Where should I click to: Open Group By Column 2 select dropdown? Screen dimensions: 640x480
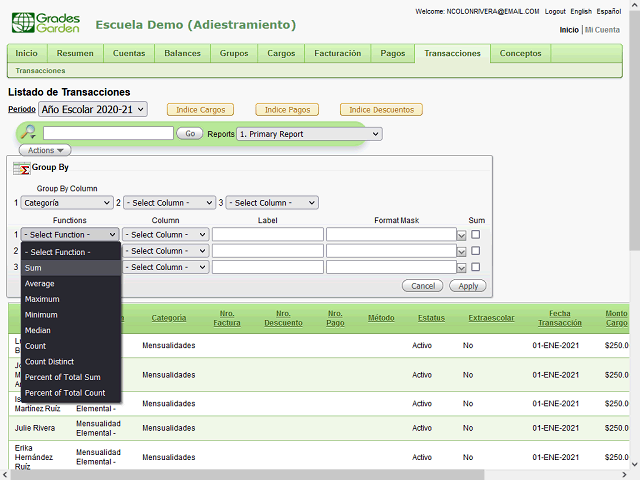169,203
